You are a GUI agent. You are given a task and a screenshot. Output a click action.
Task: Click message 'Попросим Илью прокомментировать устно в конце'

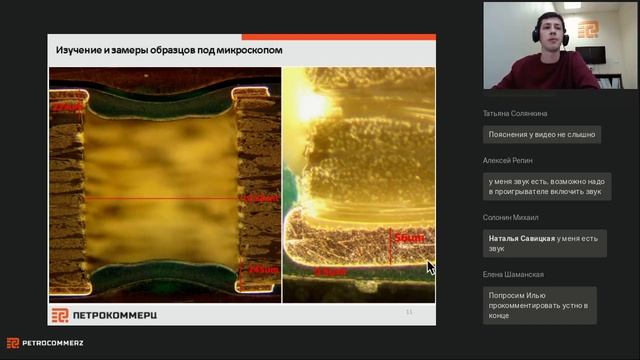[540, 305]
